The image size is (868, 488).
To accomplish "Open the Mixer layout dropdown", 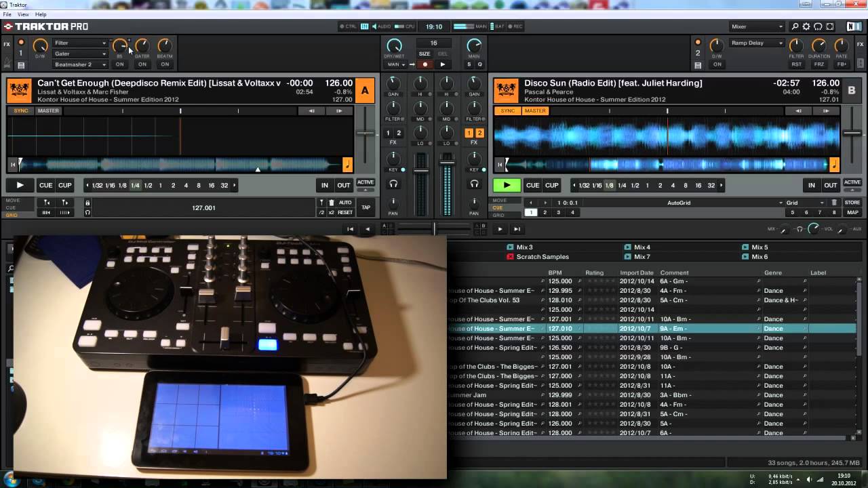I will (757, 27).
